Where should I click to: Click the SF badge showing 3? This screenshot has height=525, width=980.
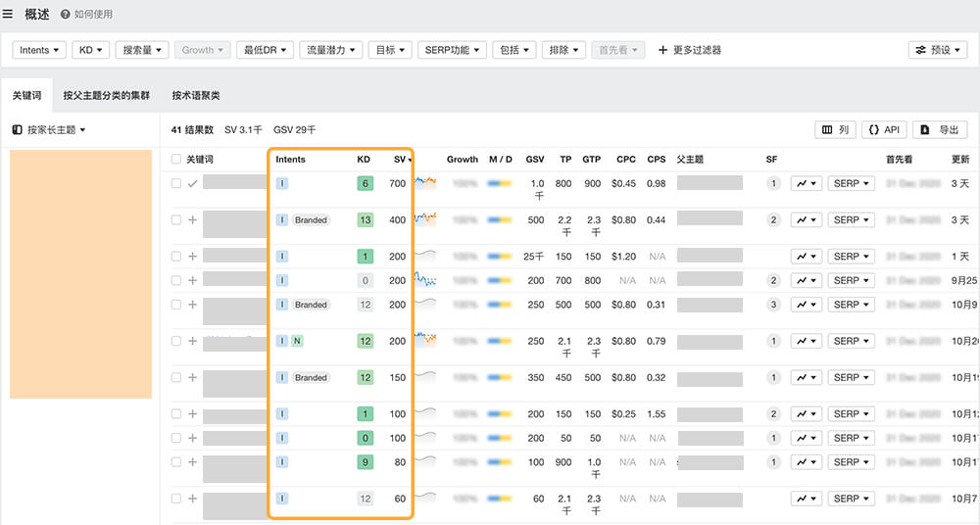pyautogui.click(x=773, y=305)
